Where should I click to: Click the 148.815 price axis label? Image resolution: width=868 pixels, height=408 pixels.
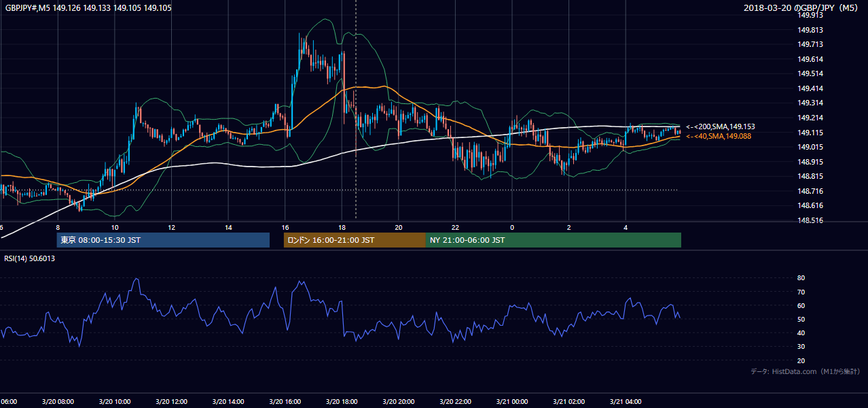coord(810,176)
